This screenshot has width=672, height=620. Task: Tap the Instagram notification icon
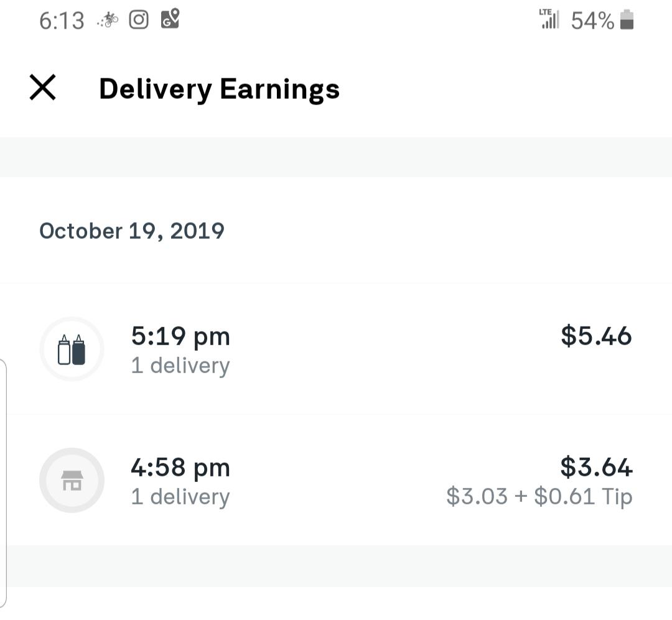point(139,20)
